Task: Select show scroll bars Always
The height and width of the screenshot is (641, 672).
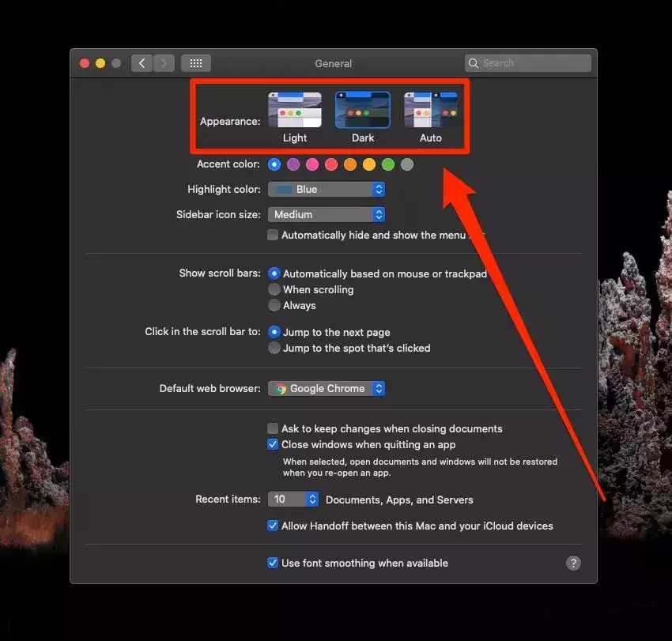Action: pos(274,305)
